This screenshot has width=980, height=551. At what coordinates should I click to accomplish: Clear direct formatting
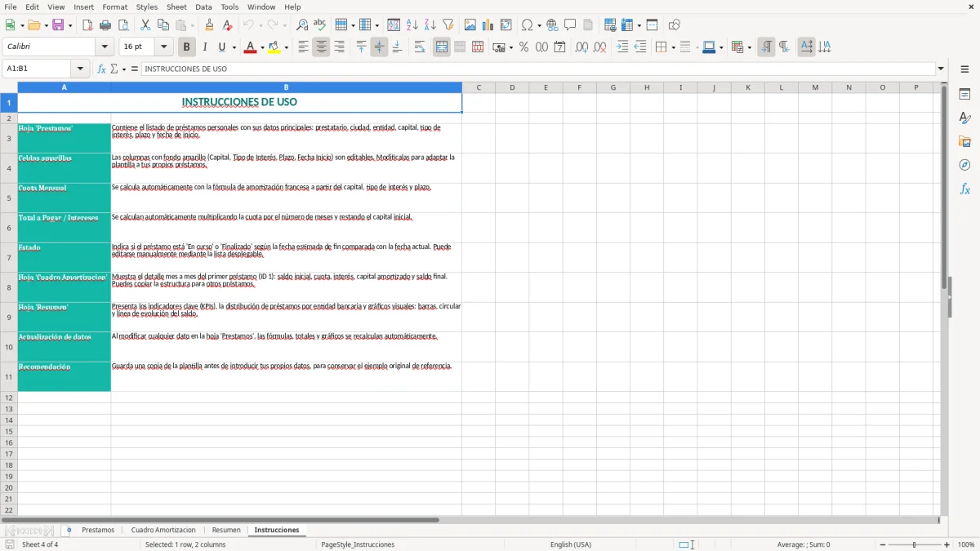[227, 25]
